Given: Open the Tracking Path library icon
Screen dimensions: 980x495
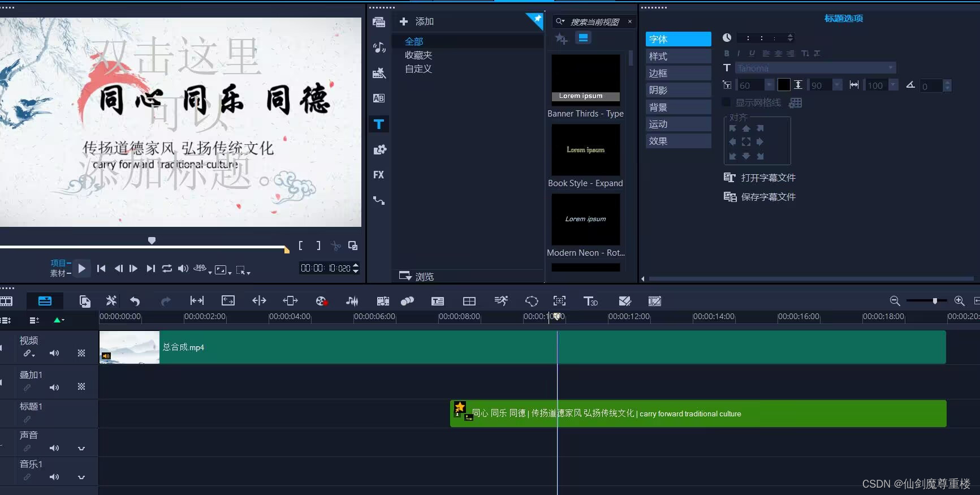Looking at the screenshot, I should (379, 200).
